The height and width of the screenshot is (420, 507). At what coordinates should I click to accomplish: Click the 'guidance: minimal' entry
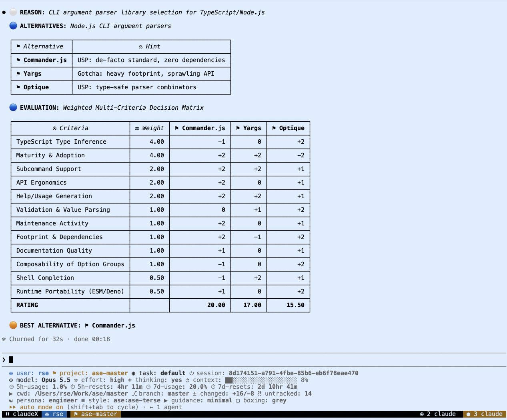[202, 400]
